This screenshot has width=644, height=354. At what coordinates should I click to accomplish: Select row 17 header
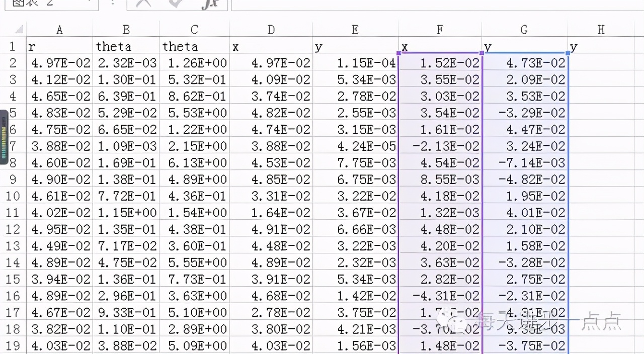point(13,312)
